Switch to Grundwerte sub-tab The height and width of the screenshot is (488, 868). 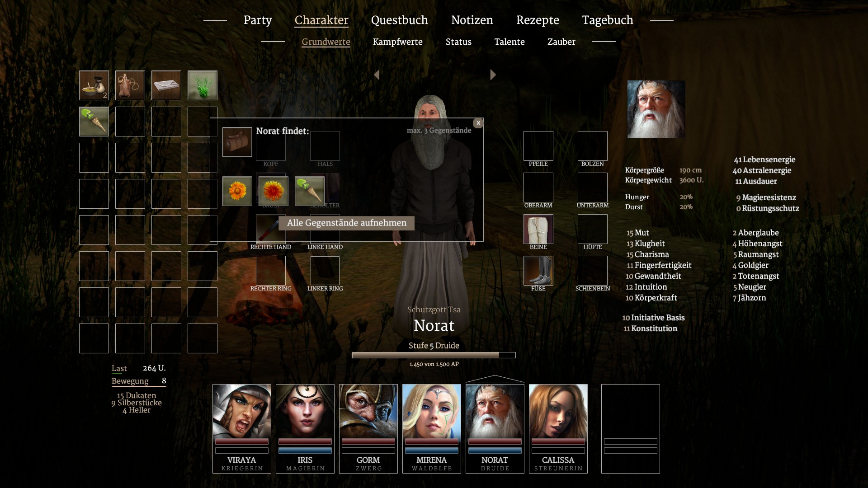tap(326, 42)
